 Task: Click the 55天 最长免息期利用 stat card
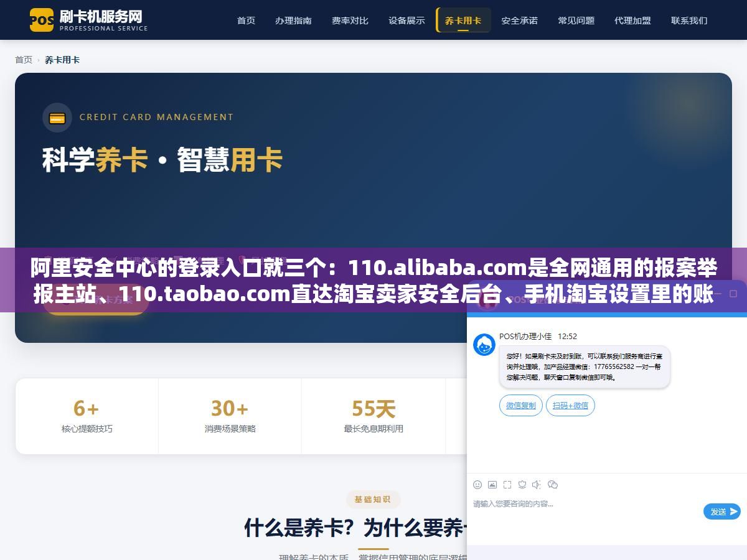coord(374,416)
